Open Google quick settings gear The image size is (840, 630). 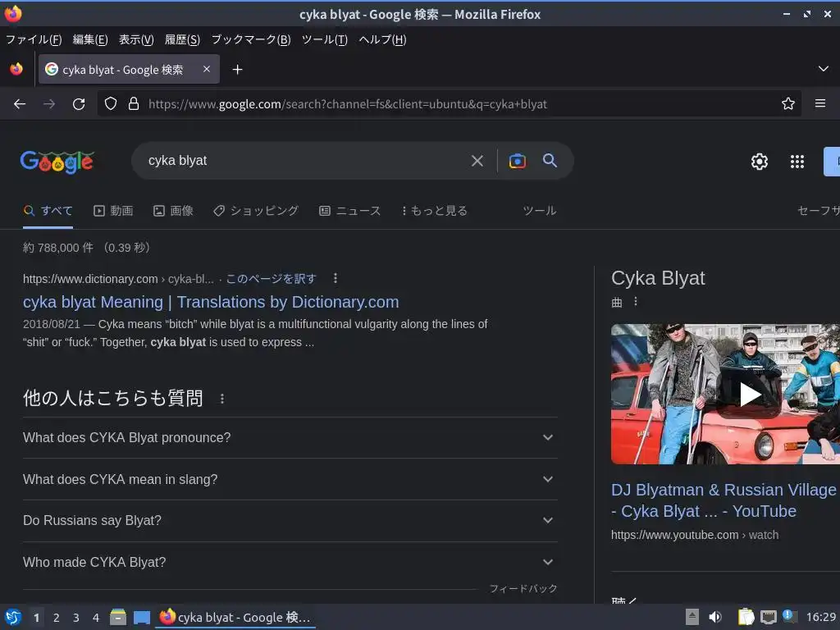pyautogui.click(x=759, y=162)
